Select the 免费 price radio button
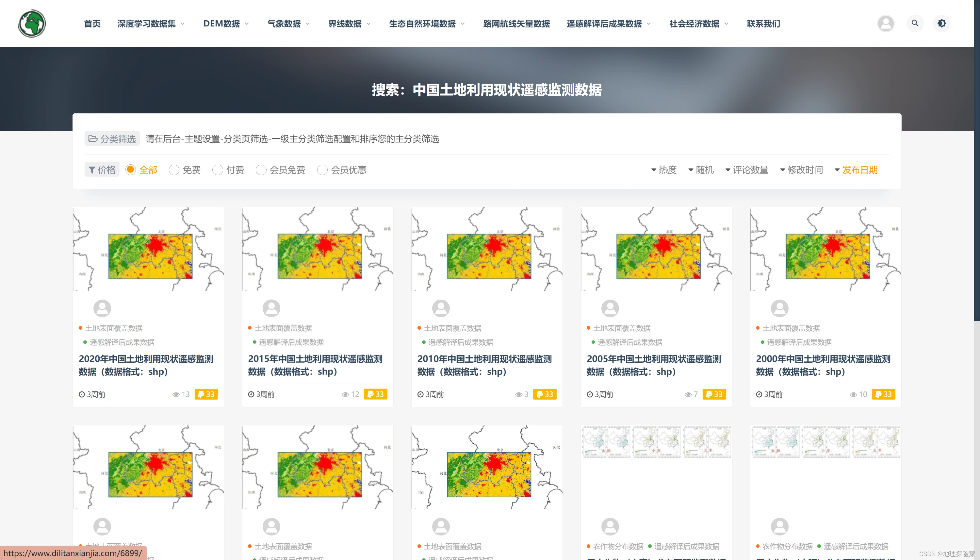 [174, 170]
